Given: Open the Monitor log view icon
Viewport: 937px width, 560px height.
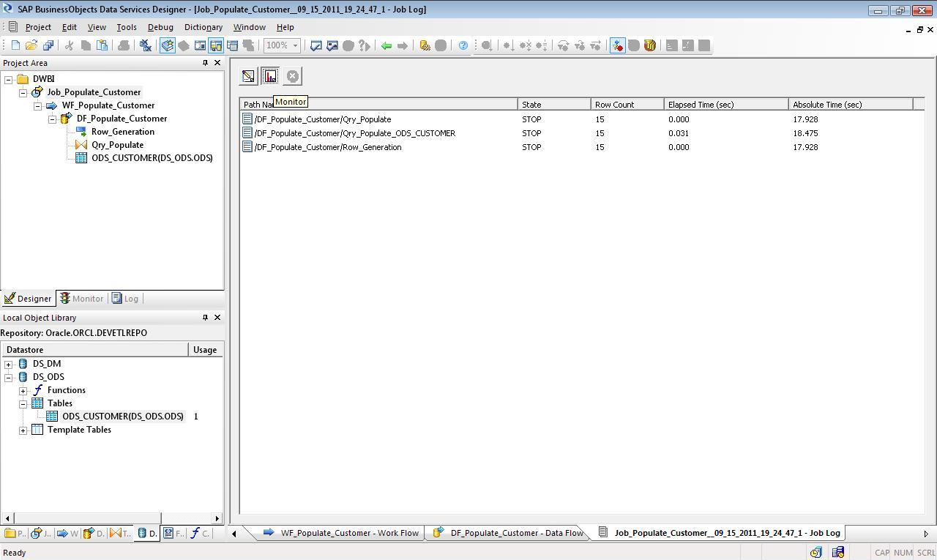Looking at the screenshot, I should (270, 76).
